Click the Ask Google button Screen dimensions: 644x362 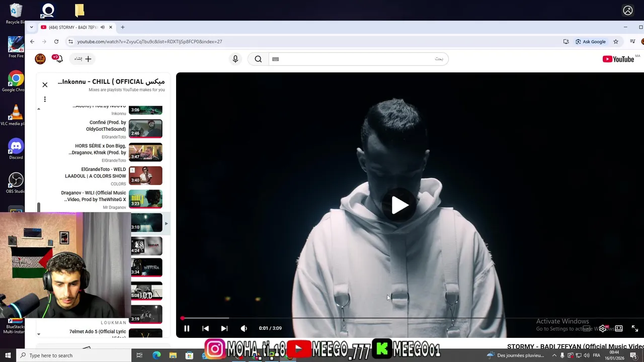591,42
